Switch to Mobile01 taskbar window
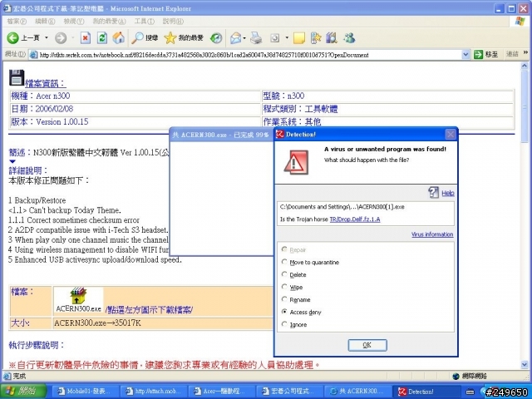Image resolution: width=532 pixels, height=399 pixels. 86,392
